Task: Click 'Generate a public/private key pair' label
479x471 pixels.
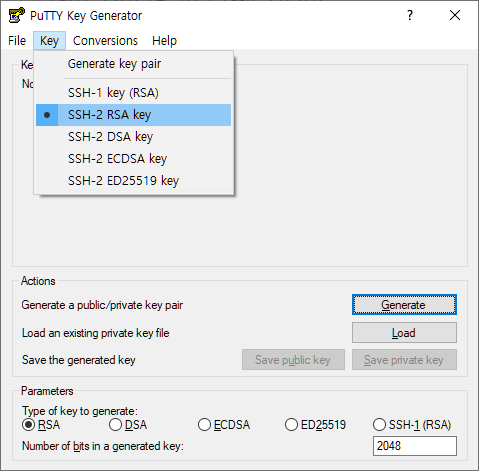Action: coord(102,305)
